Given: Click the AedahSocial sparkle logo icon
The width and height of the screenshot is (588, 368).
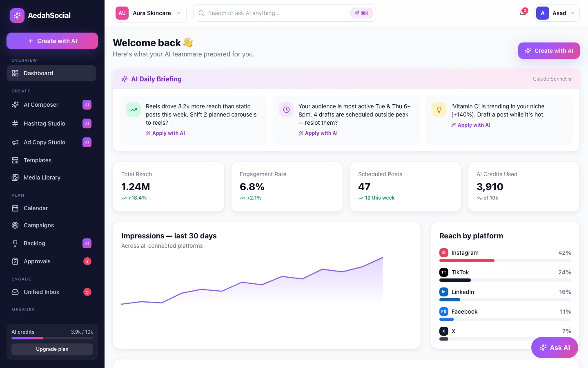Looking at the screenshot, I should coord(17,16).
